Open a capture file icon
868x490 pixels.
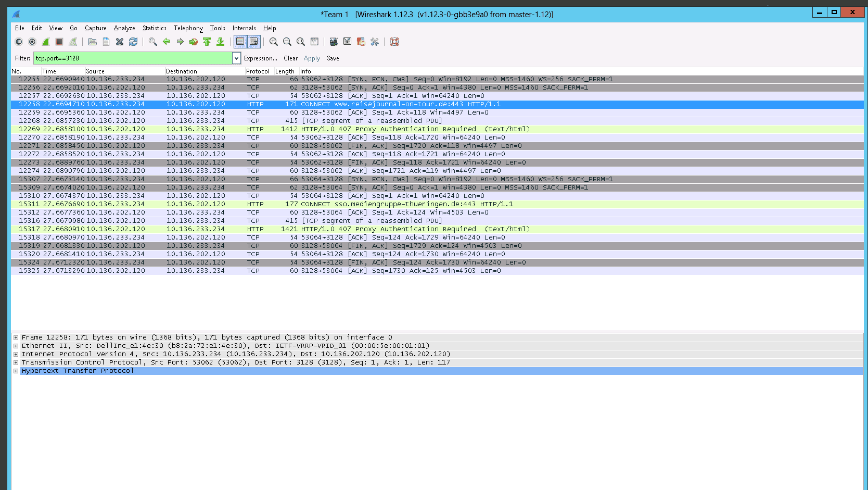[93, 42]
